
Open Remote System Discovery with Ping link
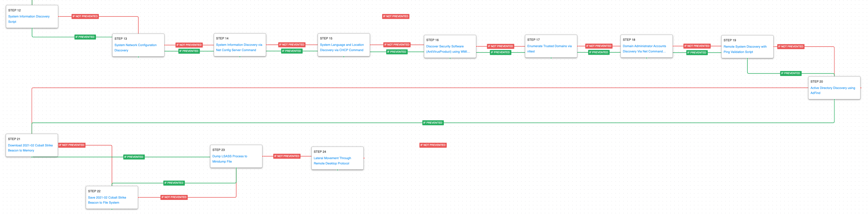745,47
